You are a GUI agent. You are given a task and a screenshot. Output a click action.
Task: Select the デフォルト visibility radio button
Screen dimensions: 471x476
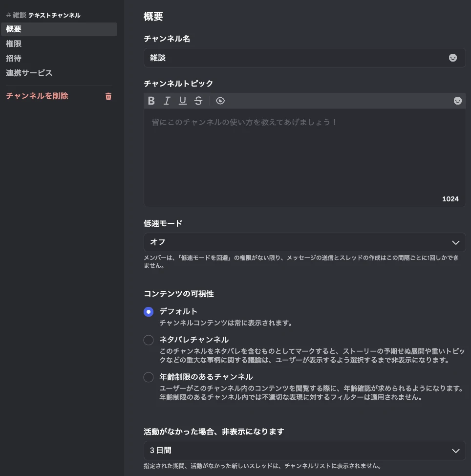[149, 312]
